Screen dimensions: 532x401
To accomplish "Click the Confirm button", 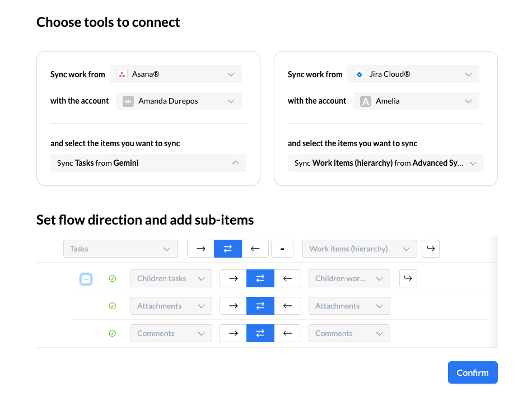I will pos(473,372).
